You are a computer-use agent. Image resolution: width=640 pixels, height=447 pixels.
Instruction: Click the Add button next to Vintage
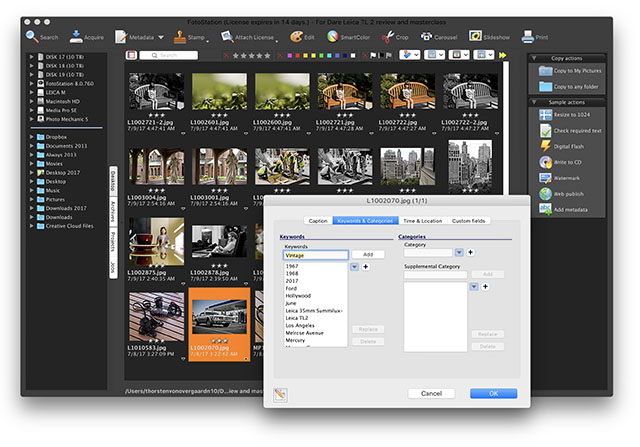pyautogui.click(x=368, y=254)
